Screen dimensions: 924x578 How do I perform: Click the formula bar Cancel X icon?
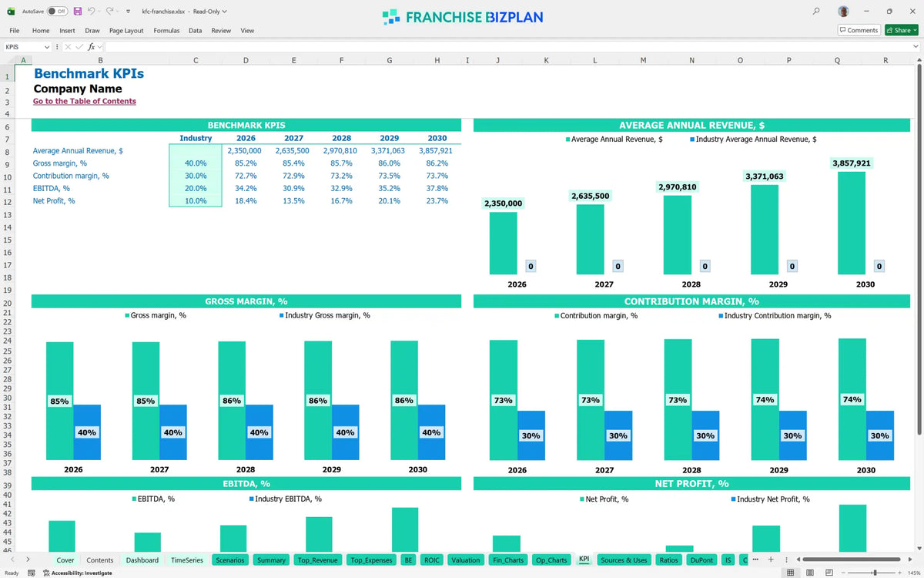point(68,47)
